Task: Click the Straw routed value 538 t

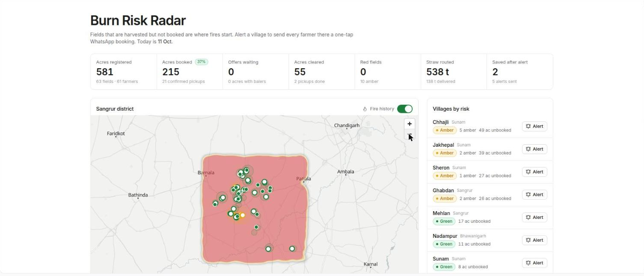Action: click(437, 72)
